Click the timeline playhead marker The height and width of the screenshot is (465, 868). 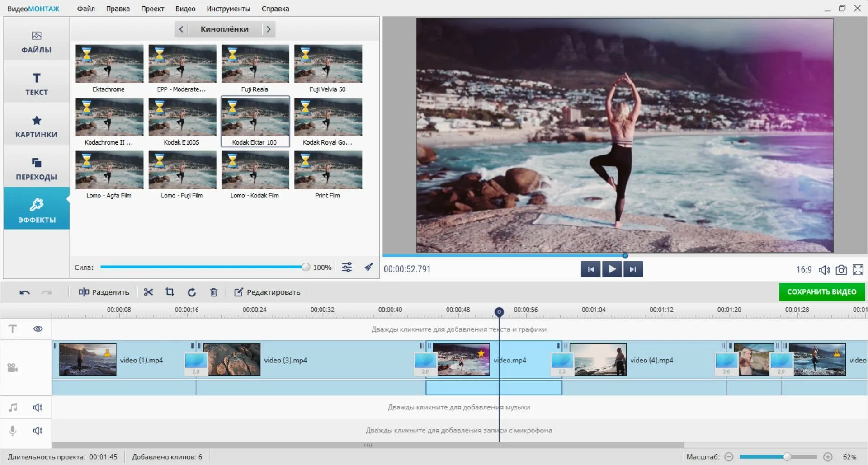point(499,312)
